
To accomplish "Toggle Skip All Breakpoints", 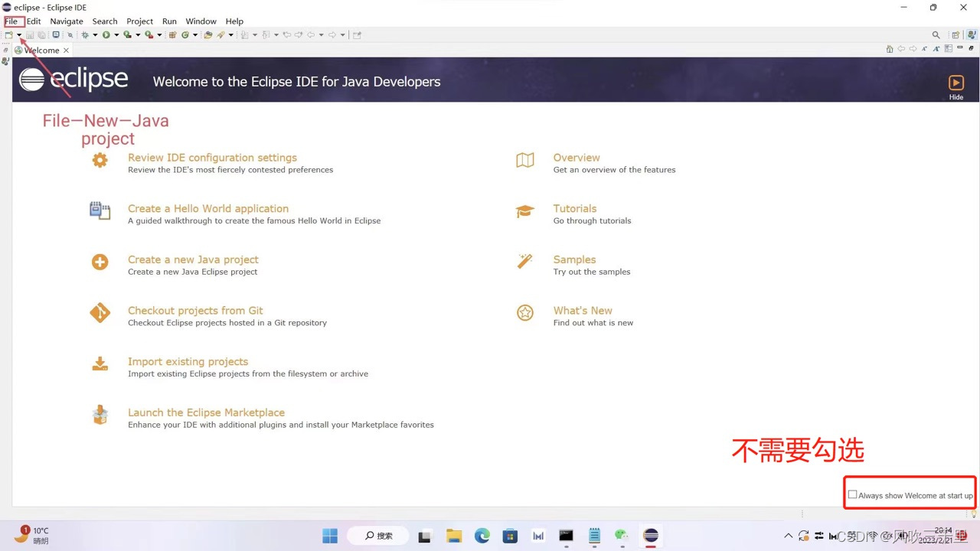I will click(70, 34).
